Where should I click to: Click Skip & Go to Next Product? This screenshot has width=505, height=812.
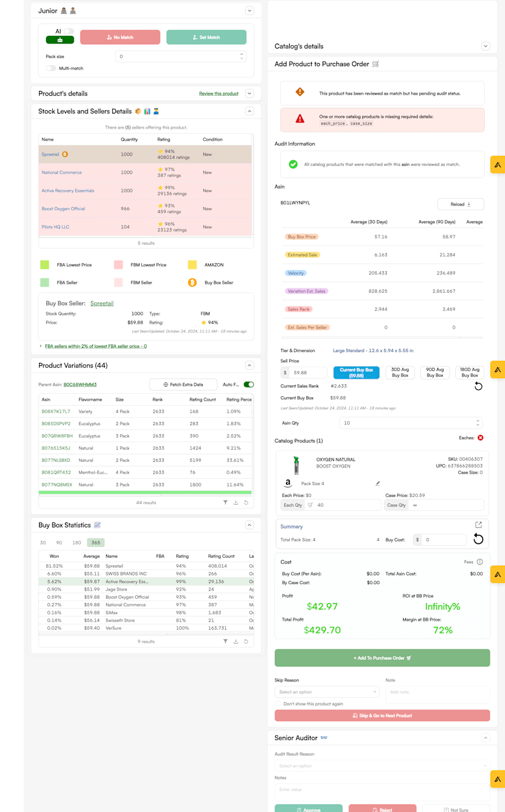pos(382,715)
